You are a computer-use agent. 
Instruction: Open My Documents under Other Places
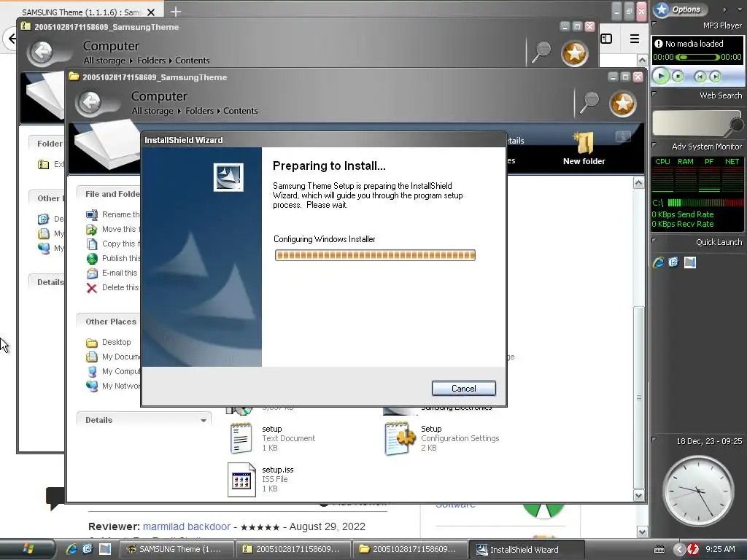[x=113, y=357]
